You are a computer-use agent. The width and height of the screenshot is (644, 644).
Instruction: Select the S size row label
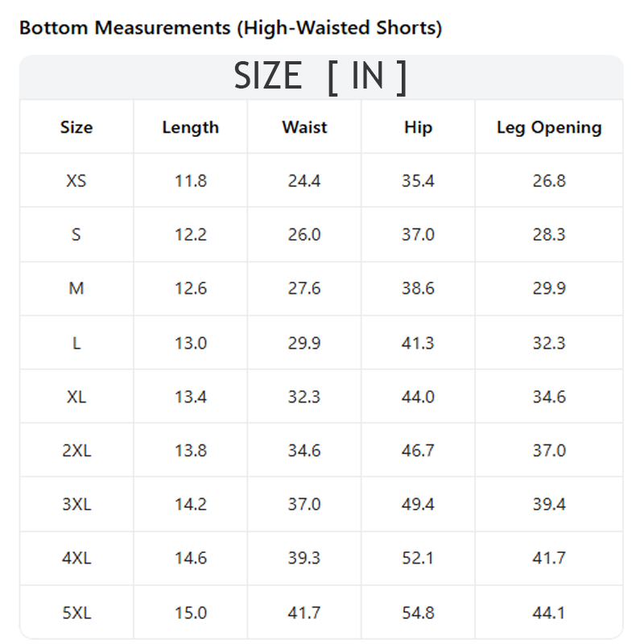coord(76,234)
